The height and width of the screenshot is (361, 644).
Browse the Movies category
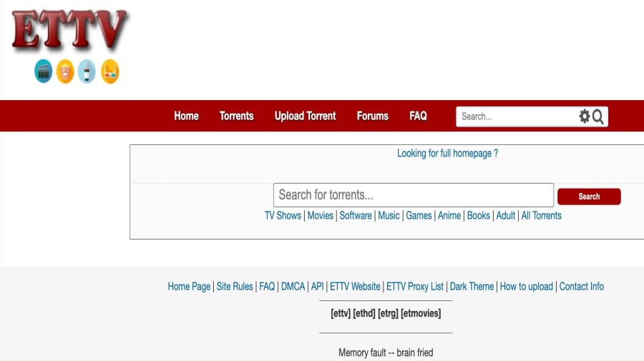tap(320, 215)
